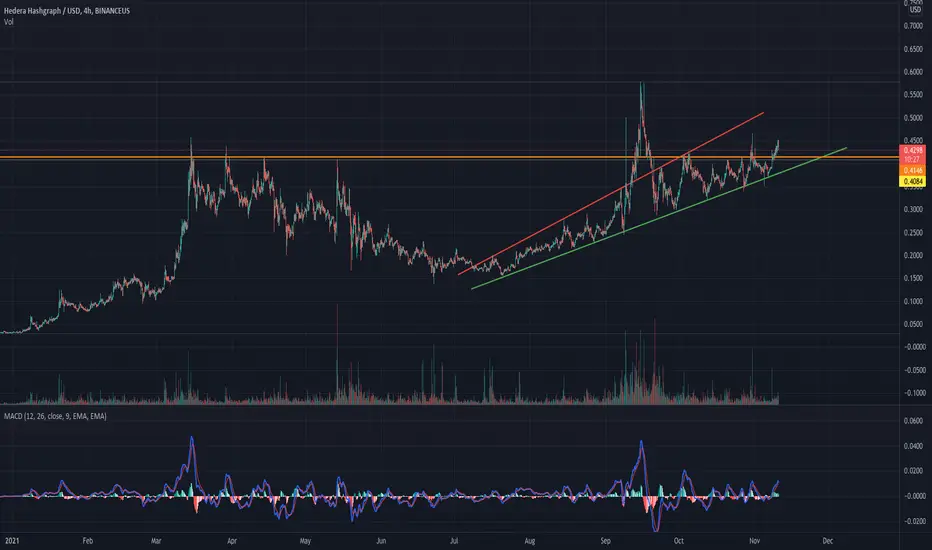Click the 0.6000 price axis label

coord(913,72)
